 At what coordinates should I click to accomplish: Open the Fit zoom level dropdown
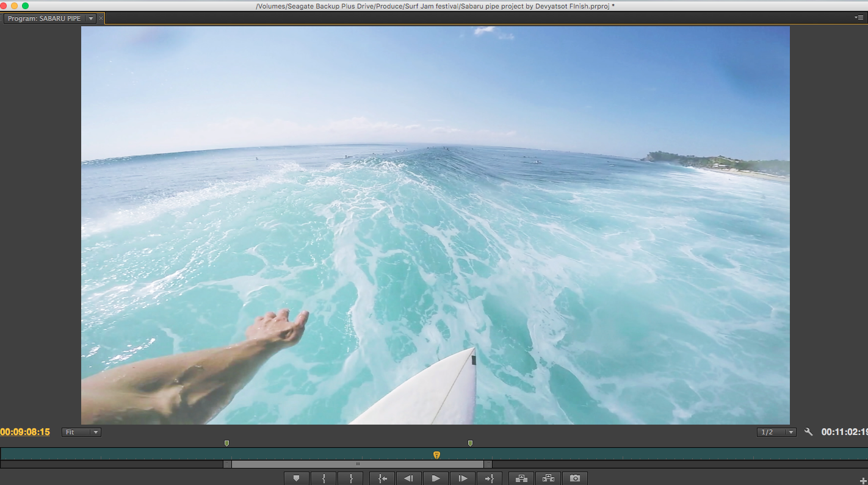click(81, 432)
